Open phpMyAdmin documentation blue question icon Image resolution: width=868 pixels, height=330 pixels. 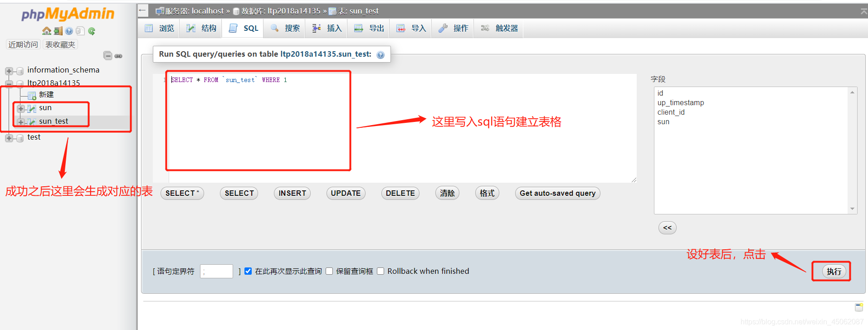coord(69,31)
